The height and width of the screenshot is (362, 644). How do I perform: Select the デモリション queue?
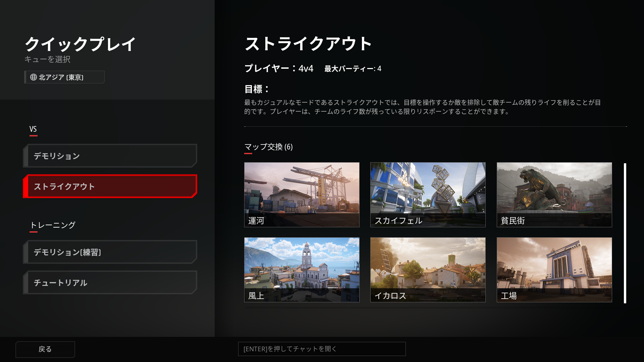[x=110, y=156]
